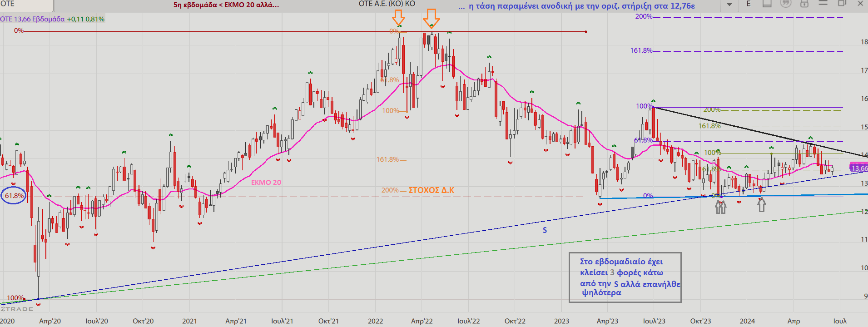Screen dimensions: 868x327
Task: Toggle the padlock lock icon
Action: (x=804, y=4)
